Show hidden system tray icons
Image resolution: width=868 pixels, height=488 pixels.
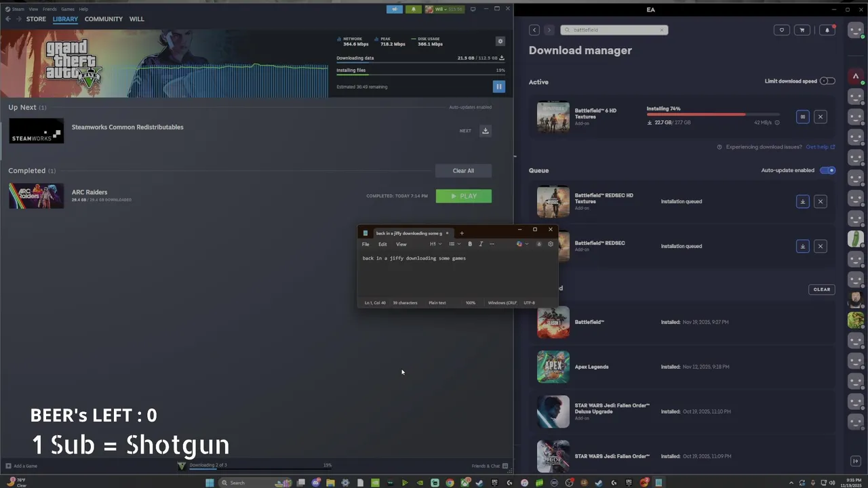pyautogui.click(x=791, y=483)
